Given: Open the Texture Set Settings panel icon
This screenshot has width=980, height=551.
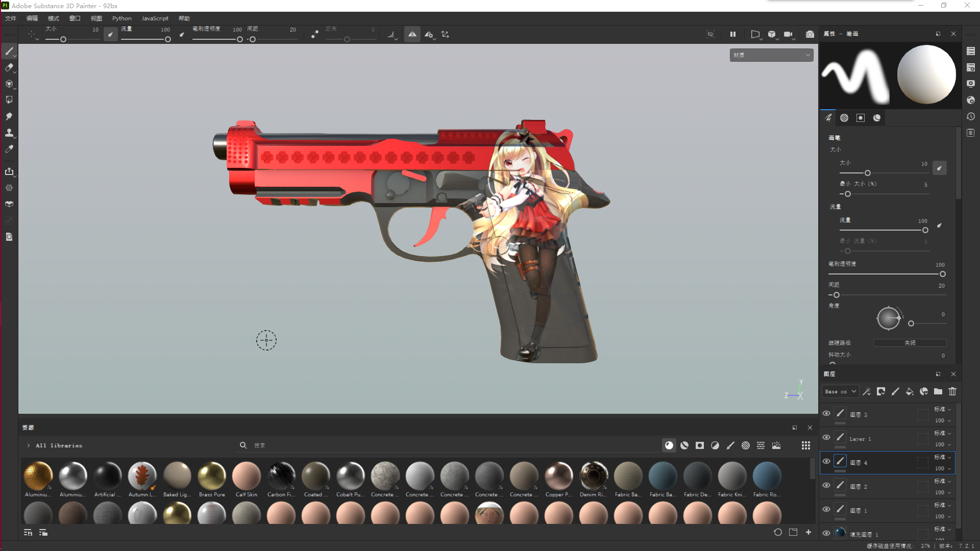Looking at the screenshot, I should tap(971, 67).
